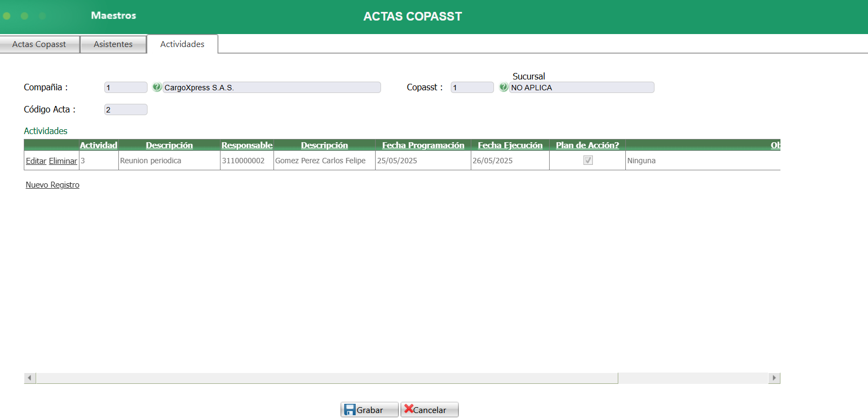This screenshot has height=419, width=868.
Task: Click the partially visible Ob column header
Action: tap(776, 145)
